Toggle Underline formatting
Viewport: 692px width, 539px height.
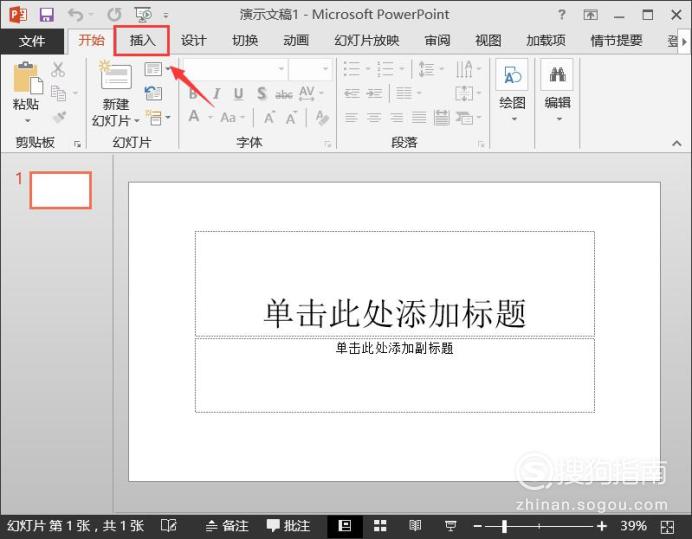[x=238, y=93]
